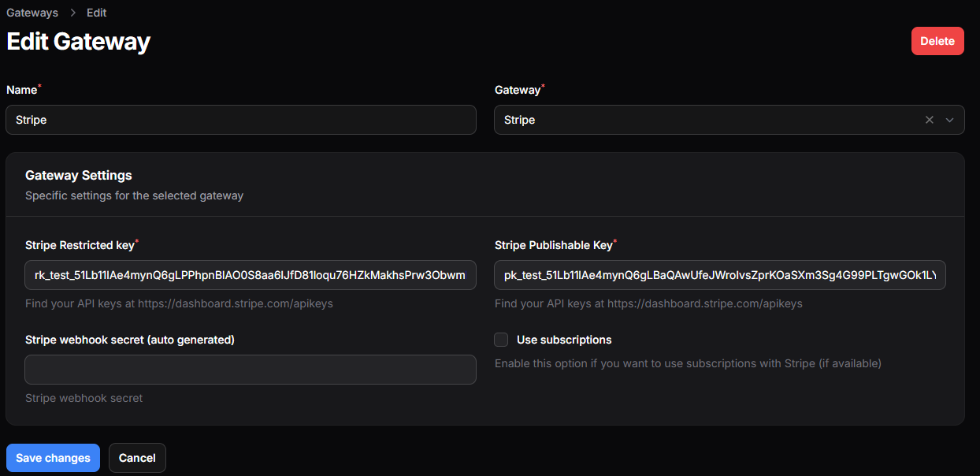The width and height of the screenshot is (980, 476).
Task: Select the Stripe Publishable Key input
Action: click(x=720, y=275)
